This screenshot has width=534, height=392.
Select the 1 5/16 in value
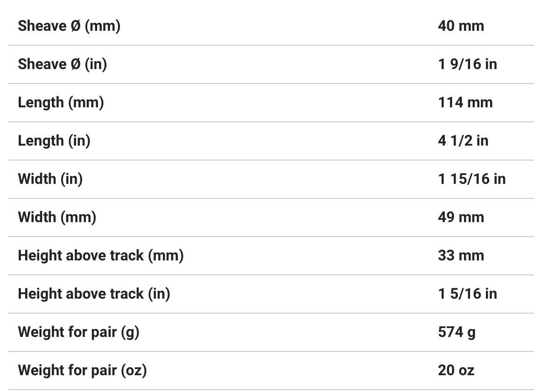(x=467, y=294)
